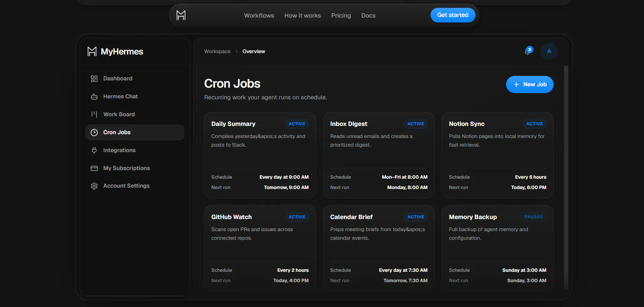
Task: Click 'Scans open PRs and issues' description
Action: (252, 234)
